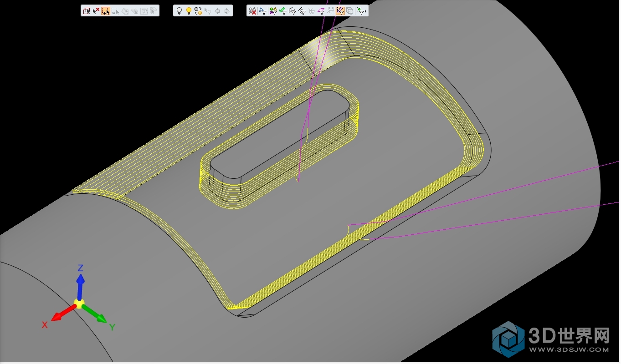Click the sketch polyline filter icon
Screen dimensions: 621x364
[x=293, y=11]
